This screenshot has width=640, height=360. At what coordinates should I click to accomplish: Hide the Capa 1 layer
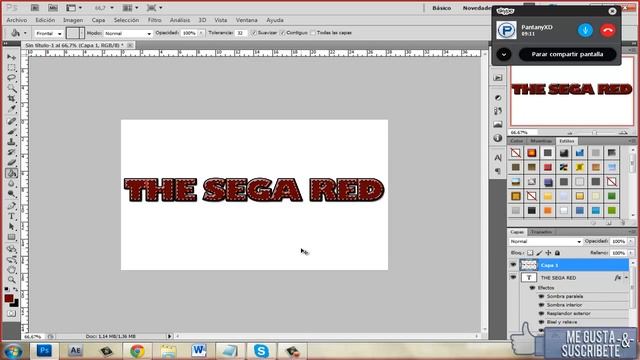(x=513, y=265)
